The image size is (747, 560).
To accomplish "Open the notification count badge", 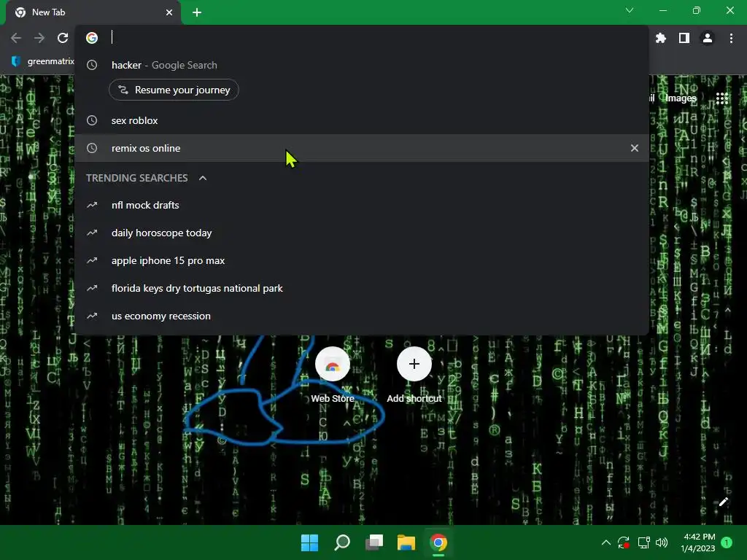I will coord(727,542).
